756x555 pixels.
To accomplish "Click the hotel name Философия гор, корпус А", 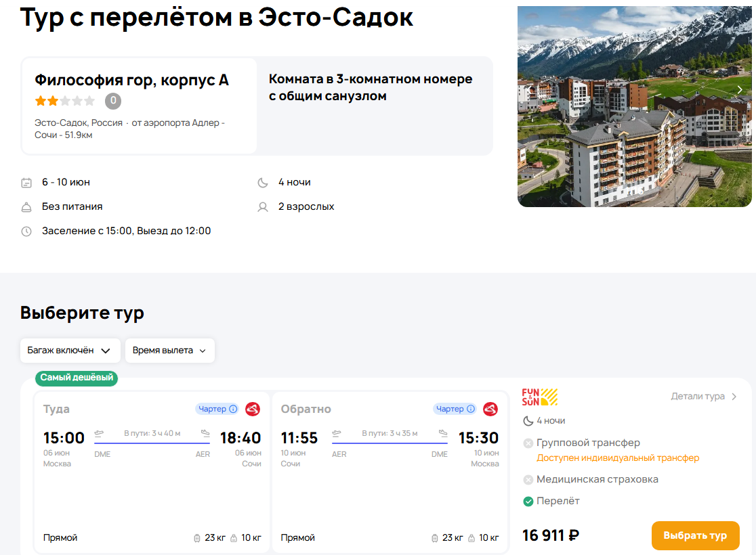I will point(131,80).
